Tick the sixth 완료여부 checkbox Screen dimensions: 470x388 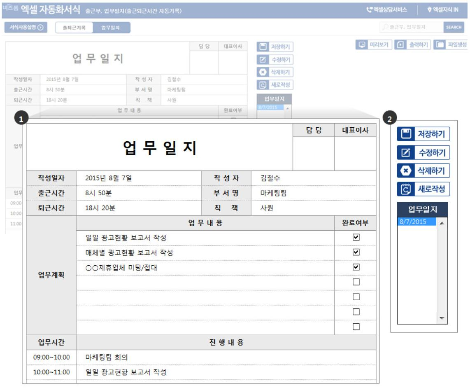(x=356, y=312)
